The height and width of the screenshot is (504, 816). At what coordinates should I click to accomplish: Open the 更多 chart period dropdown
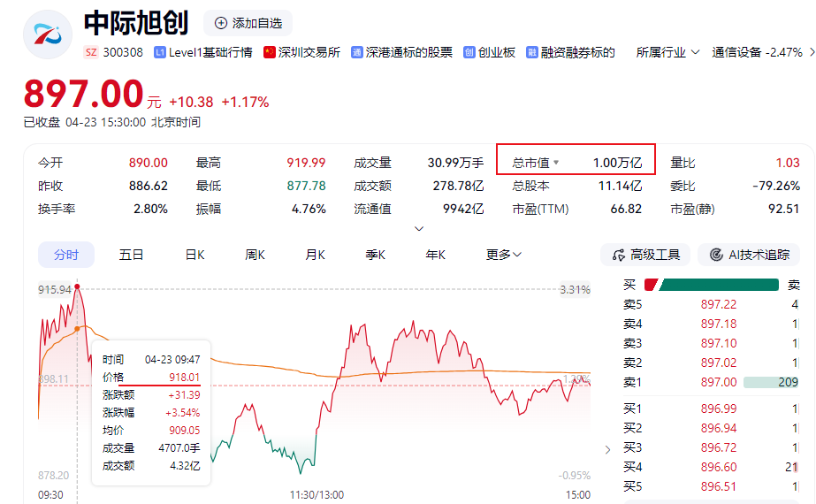tap(503, 255)
